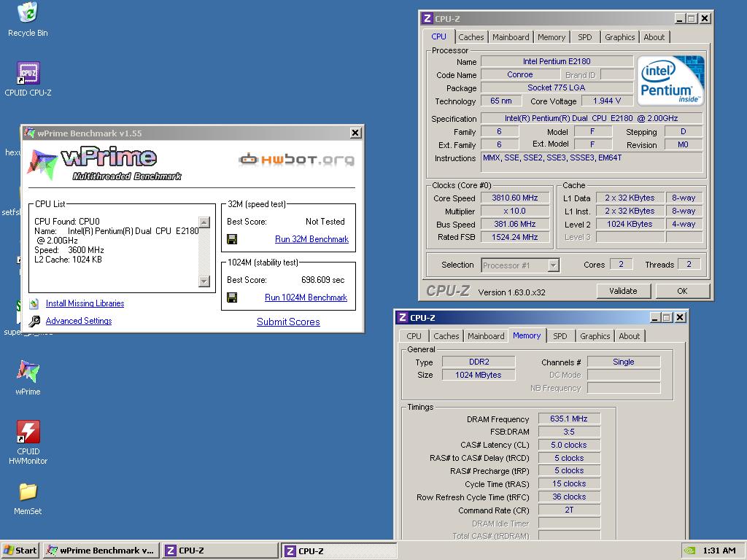Expand the Processor #1 selection dropdown
This screenshot has height=560, width=747.
coord(553,265)
